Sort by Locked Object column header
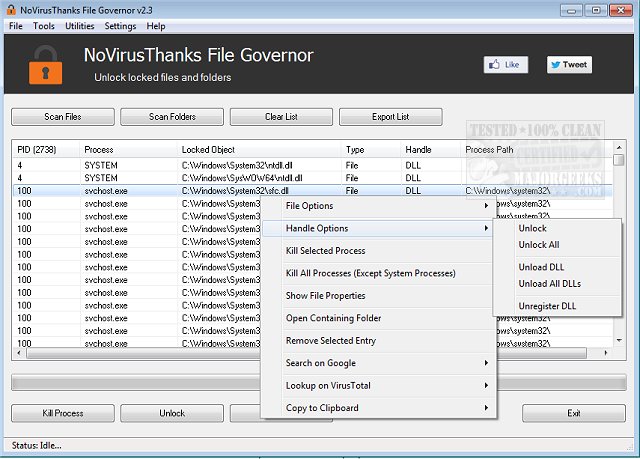 point(260,149)
